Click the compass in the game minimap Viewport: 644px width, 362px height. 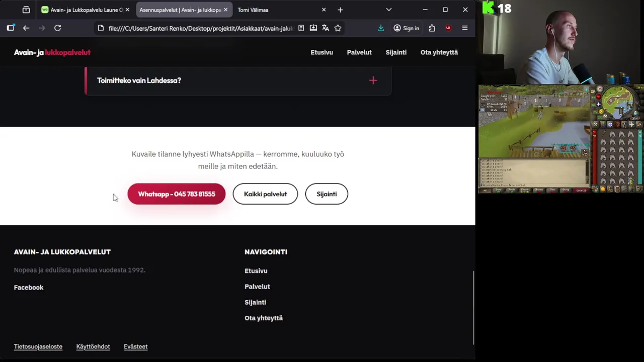click(x=600, y=88)
